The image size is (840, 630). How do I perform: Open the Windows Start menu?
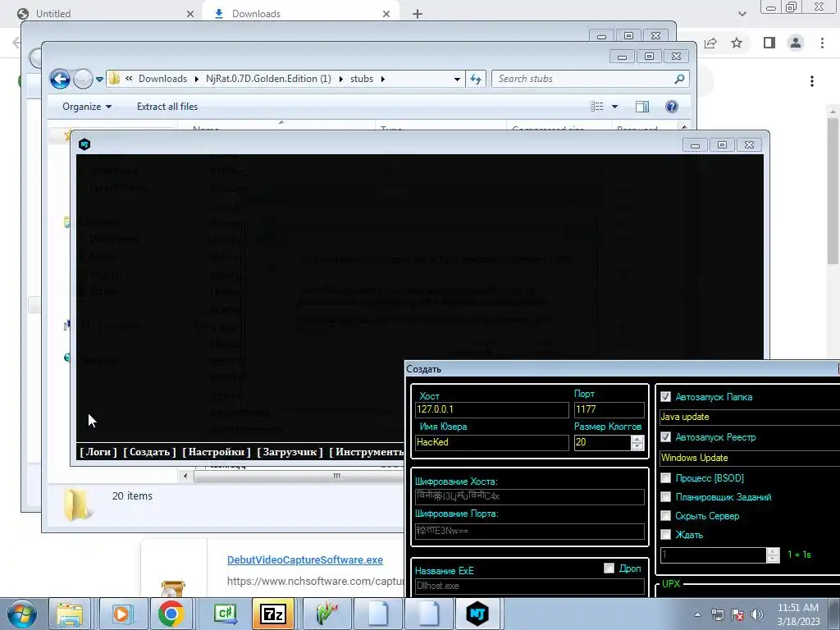[x=21, y=614]
